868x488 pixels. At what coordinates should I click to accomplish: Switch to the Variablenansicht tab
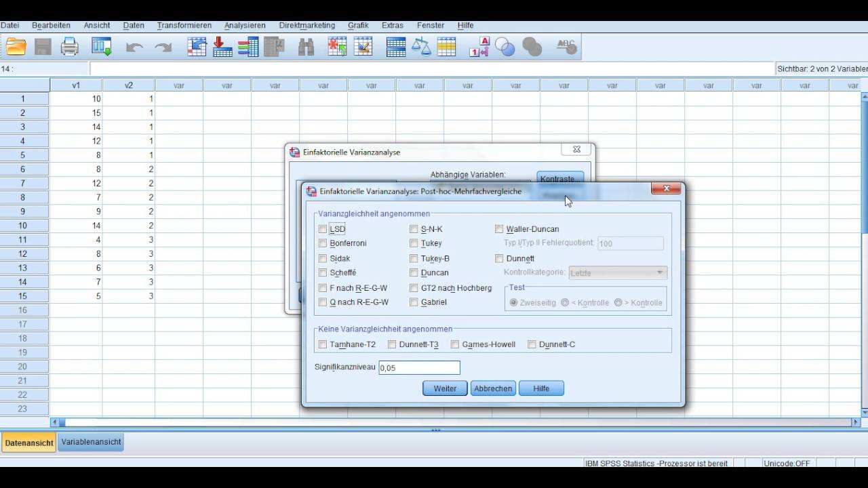91,442
